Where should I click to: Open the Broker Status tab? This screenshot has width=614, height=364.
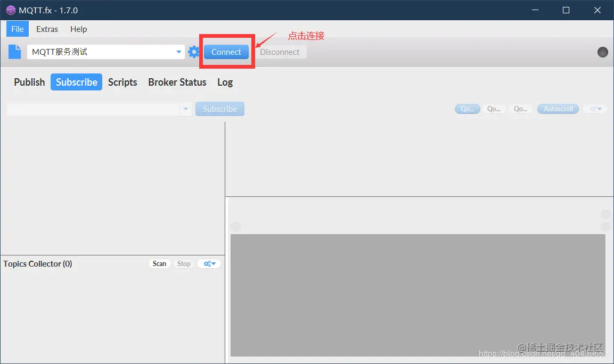(x=177, y=82)
